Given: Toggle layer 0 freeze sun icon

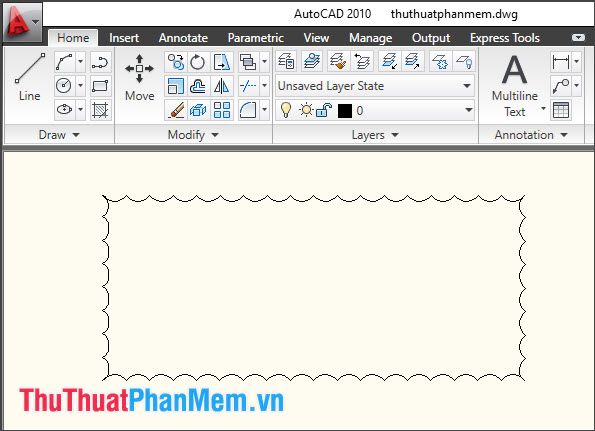Looking at the screenshot, I should tap(305, 110).
